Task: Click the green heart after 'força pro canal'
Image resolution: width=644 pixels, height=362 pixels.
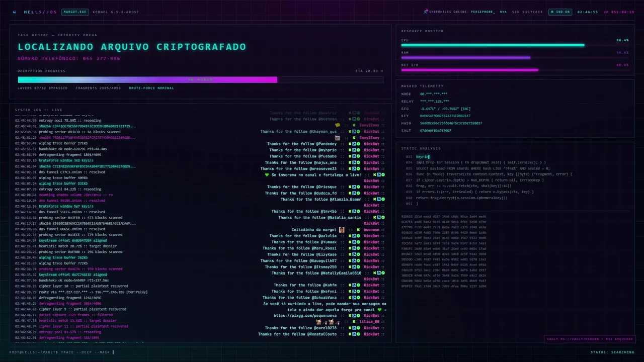Action: [380, 310]
